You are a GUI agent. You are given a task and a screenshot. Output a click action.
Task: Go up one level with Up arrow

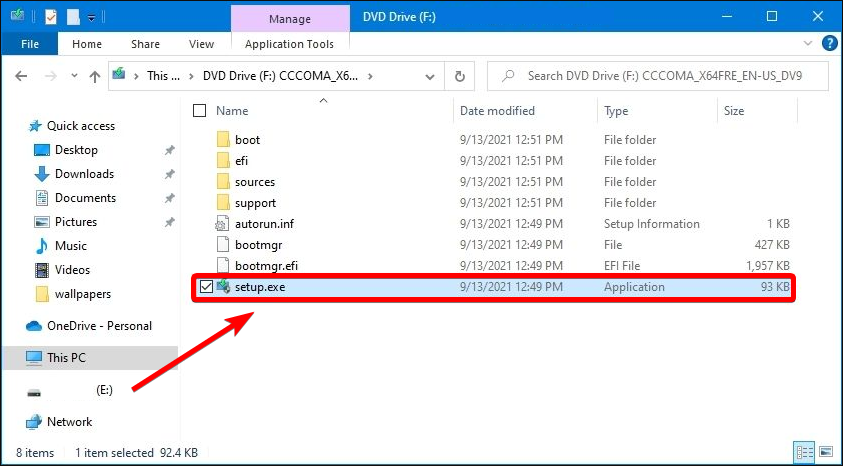[x=95, y=76]
